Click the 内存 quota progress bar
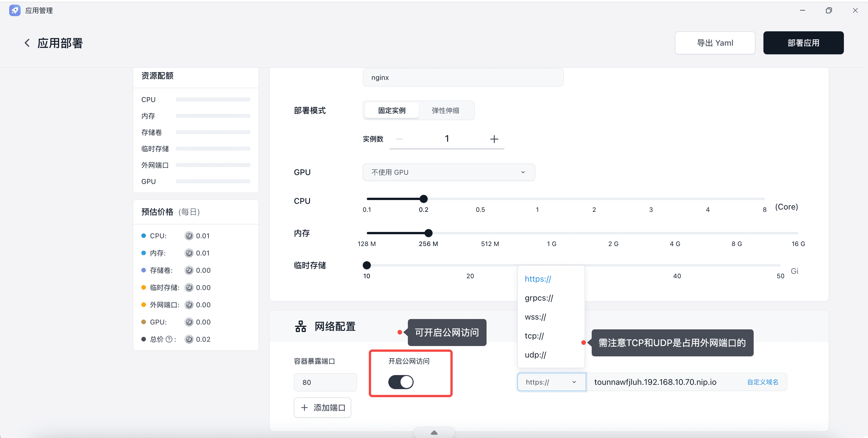The height and width of the screenshot is (438, 868). 213,116
